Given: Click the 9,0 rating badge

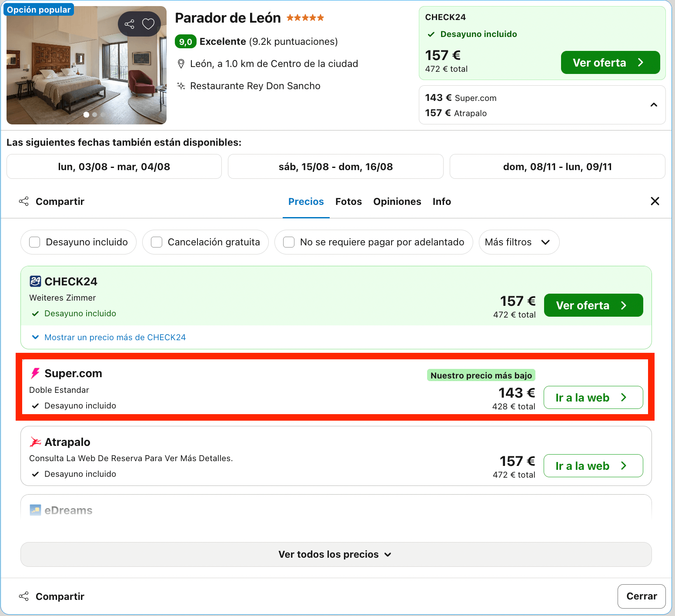Looking at the screenshot, I should coord(186,41).
